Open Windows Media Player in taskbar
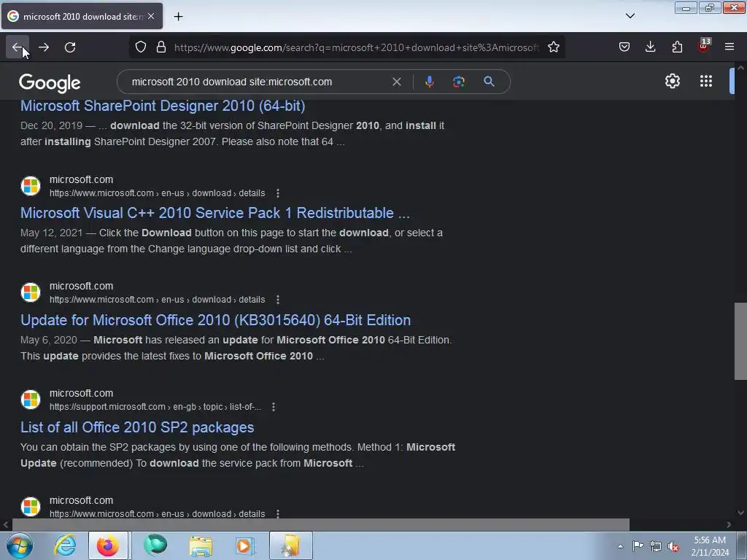Screen dimensions: 747x560 pyautogui.click(x=245, y=545)
